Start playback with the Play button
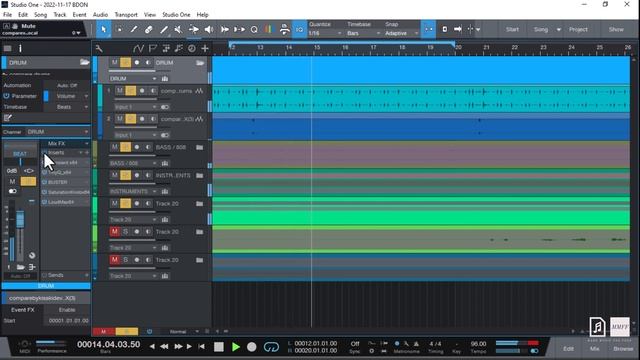640x360 pixels. tap(236, 347)
